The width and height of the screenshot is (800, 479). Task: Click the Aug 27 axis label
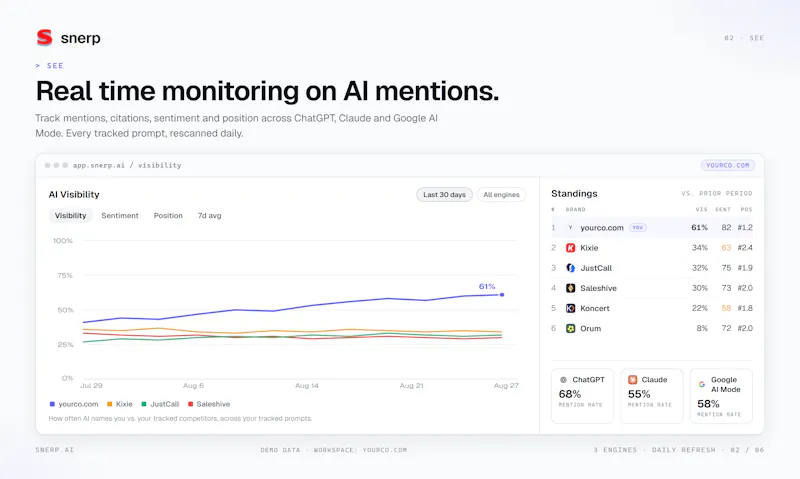506,386
